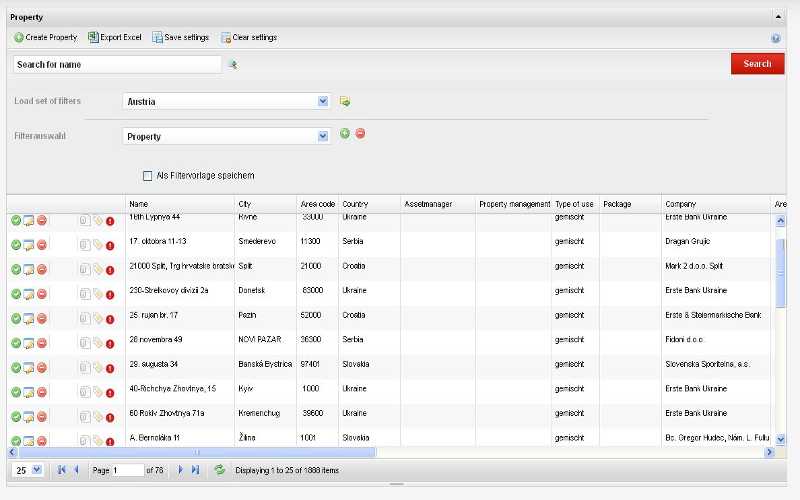Check Als Filtervorlage speichern checkbox

click(147, 176)
